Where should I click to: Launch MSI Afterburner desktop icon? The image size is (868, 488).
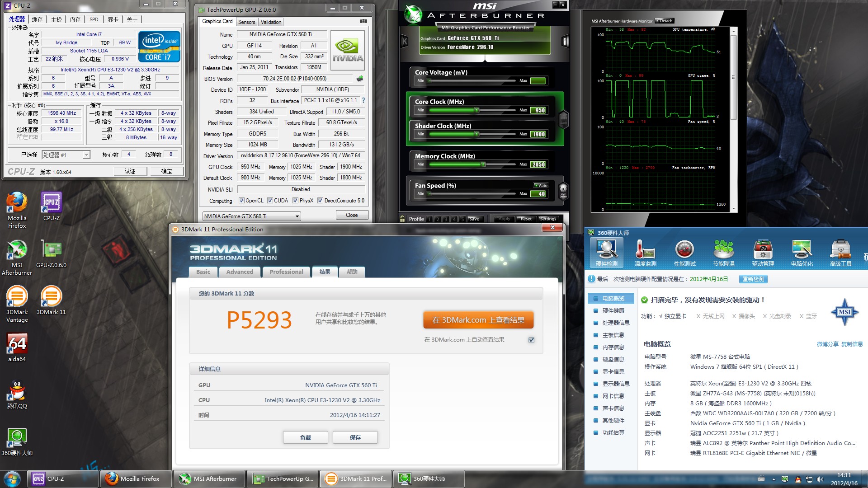[17, 257]
